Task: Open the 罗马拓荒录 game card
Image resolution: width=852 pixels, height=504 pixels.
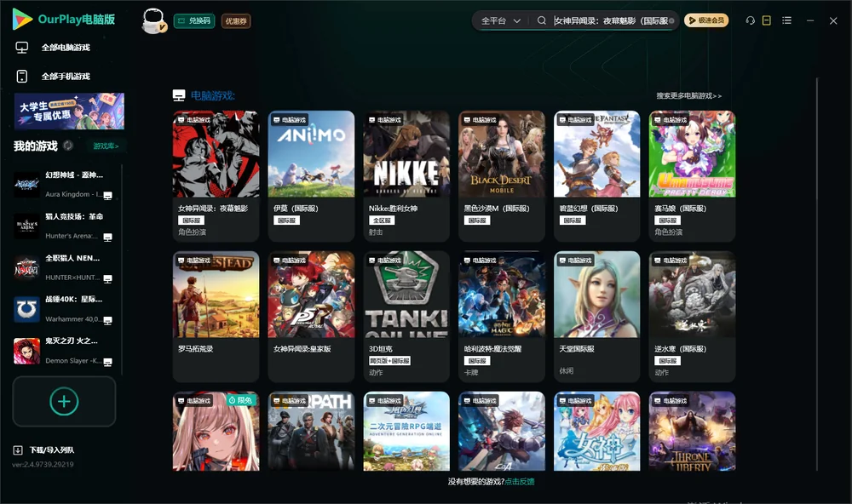Action: pyautogui.click(x=216, y=317)
